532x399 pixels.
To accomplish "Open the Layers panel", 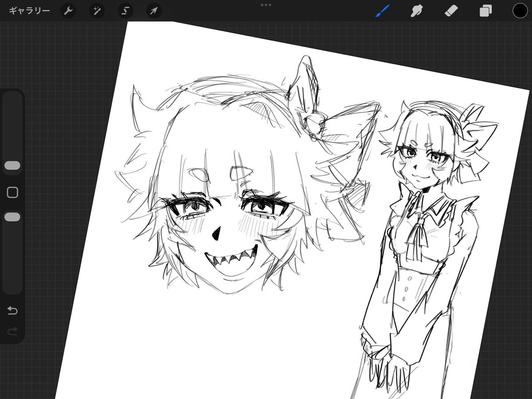I will click(485, 11).
